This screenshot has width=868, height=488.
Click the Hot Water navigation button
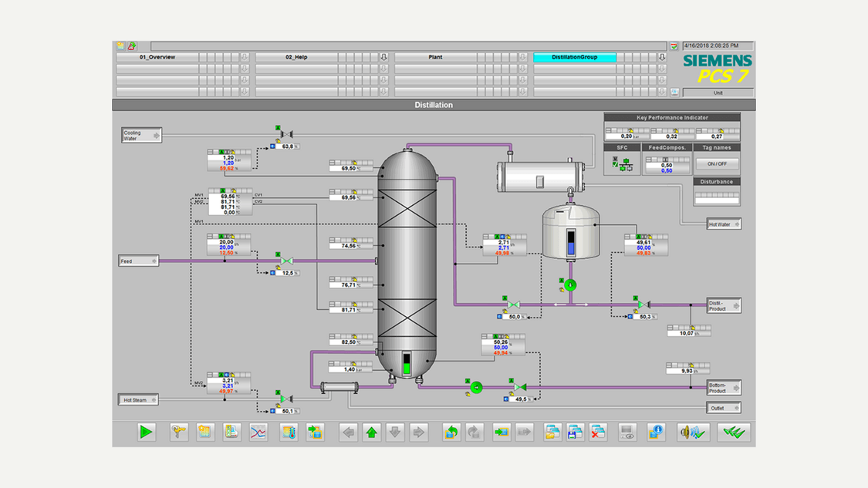[721, 224]
